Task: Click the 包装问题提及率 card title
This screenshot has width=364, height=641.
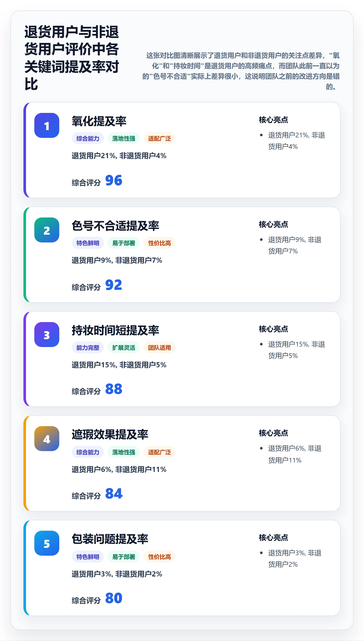Action: [x=110, y=539]
